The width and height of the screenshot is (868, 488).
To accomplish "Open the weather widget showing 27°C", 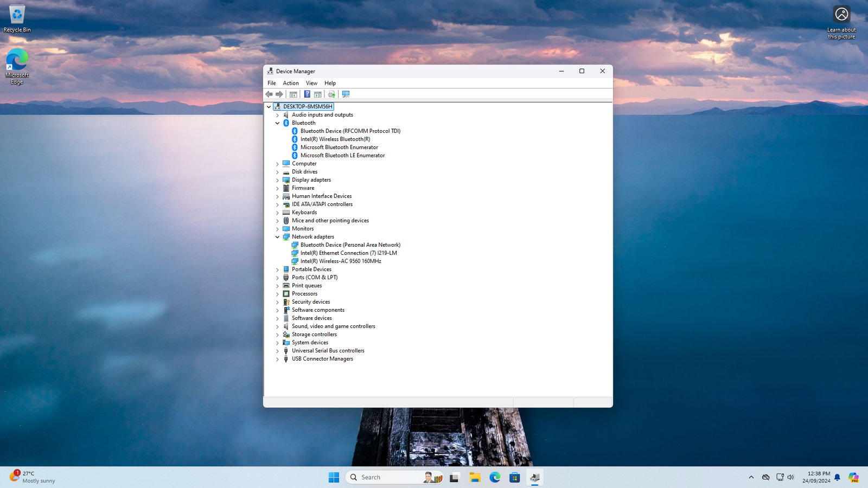I will [33, 477].
